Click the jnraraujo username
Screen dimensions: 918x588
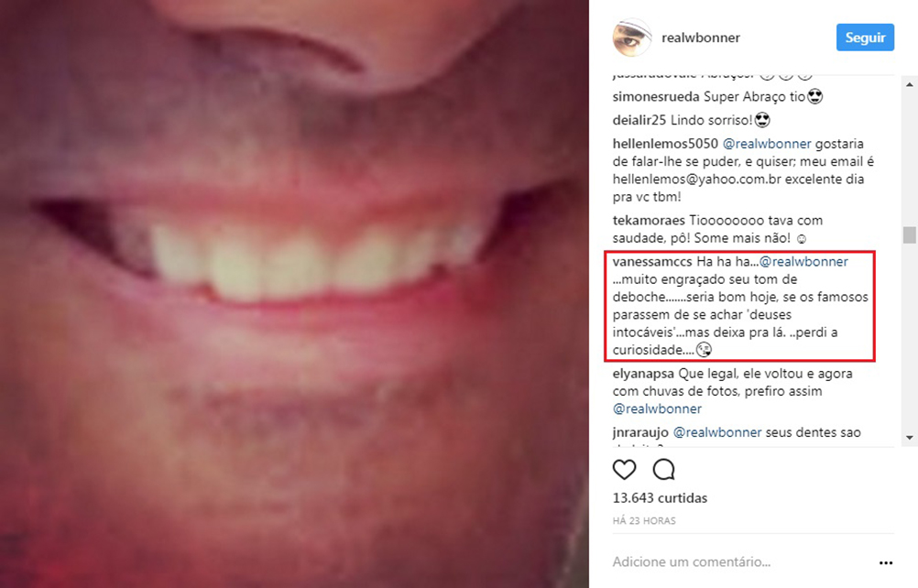(x=640, y=432)
